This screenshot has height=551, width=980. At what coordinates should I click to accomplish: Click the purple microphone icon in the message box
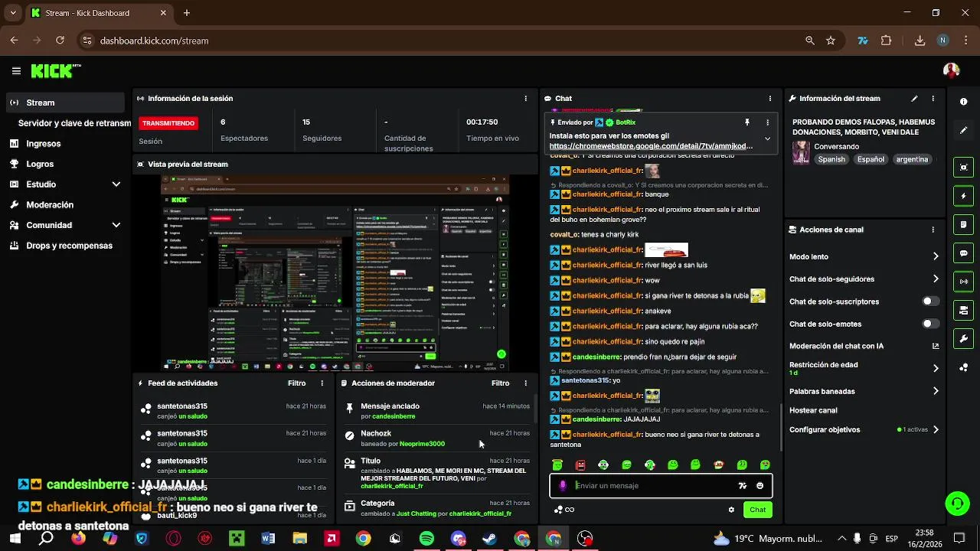tap(563, 485)
